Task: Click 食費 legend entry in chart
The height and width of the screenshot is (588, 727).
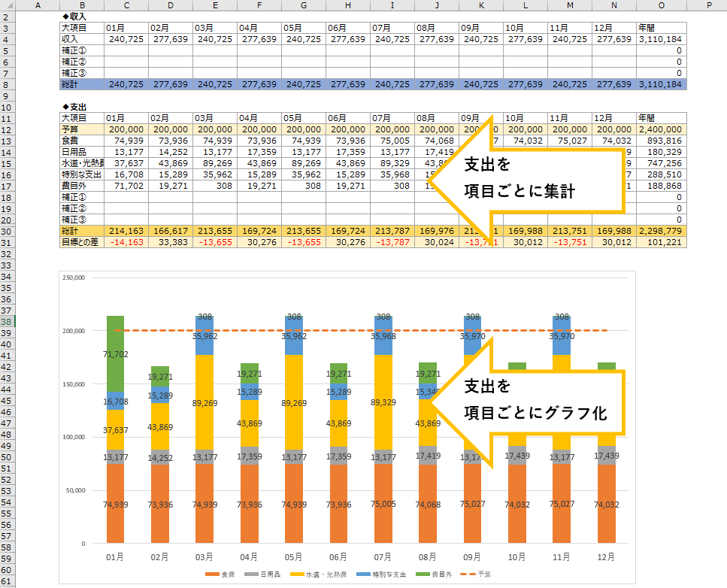Action: pyautogui.click(x=220, y=574)
